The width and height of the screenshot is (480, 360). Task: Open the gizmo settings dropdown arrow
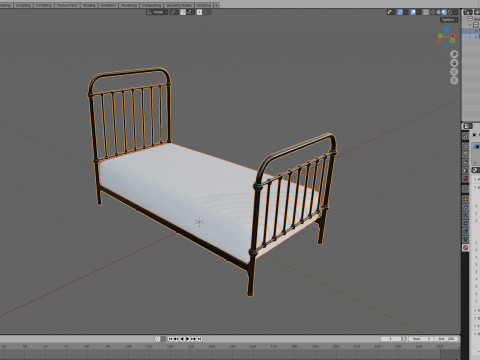[x=406, y=12]
